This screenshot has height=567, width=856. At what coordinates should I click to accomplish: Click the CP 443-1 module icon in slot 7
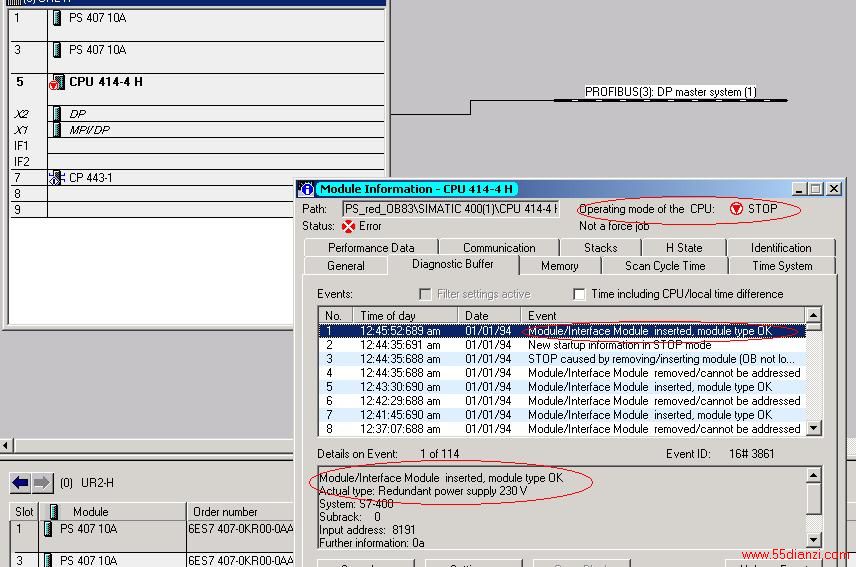[x=57, y=177]
